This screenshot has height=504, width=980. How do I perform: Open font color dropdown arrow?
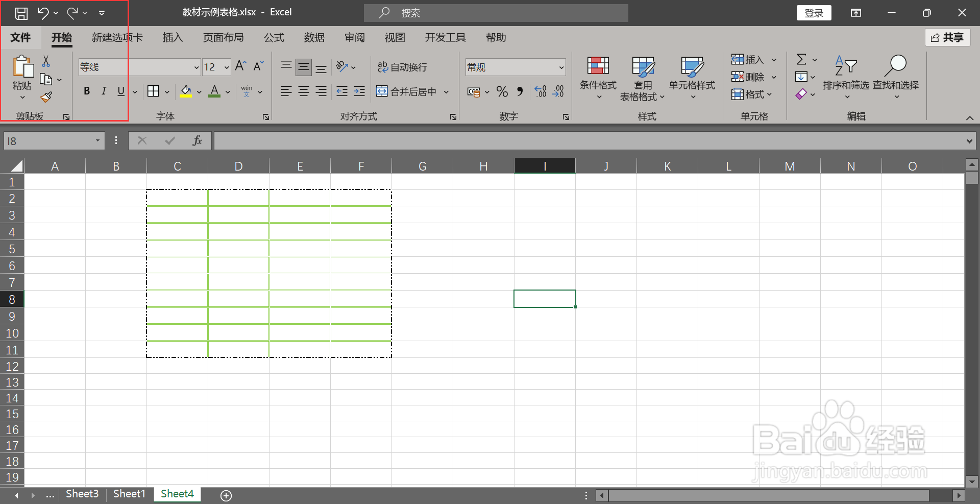click(x=228, y=92)
